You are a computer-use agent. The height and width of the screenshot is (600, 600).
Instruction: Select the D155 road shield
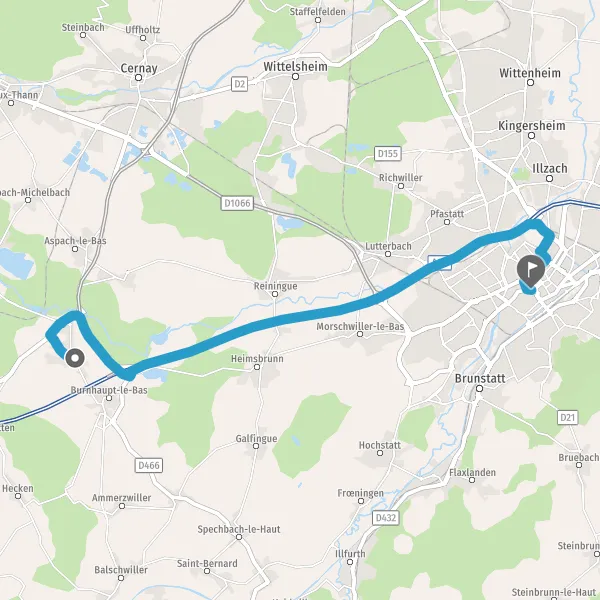pos(388,153)
